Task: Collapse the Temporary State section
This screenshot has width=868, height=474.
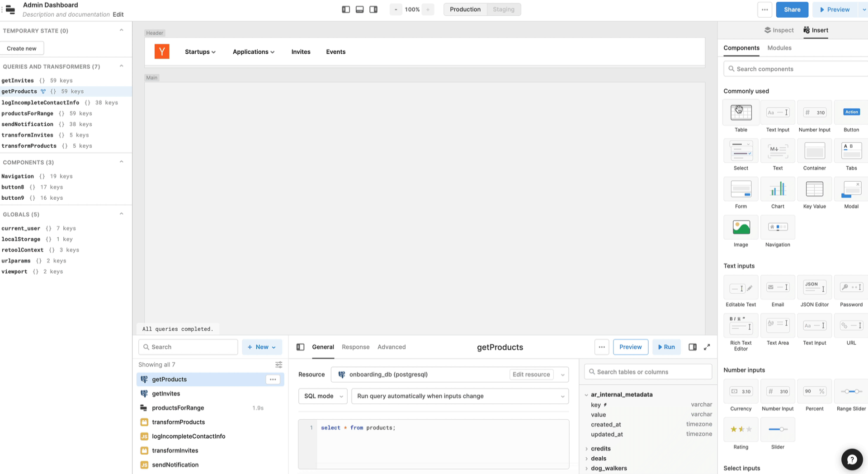Action: [x=121, y=30]
